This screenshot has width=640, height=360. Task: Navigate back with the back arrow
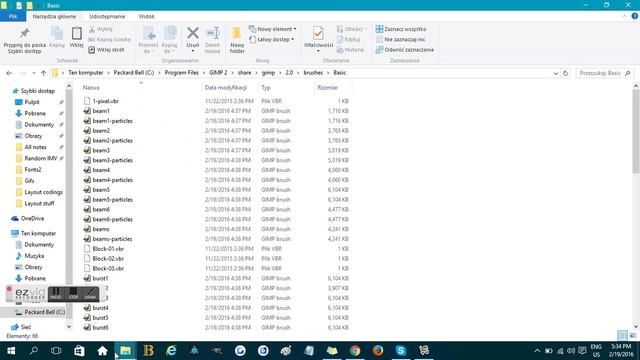(9, 73)
